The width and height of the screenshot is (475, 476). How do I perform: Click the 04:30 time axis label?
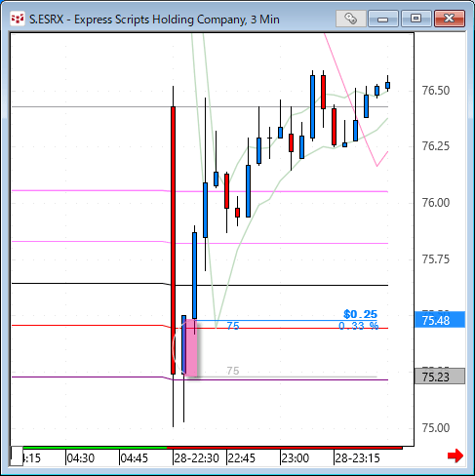tap(81, 458)
